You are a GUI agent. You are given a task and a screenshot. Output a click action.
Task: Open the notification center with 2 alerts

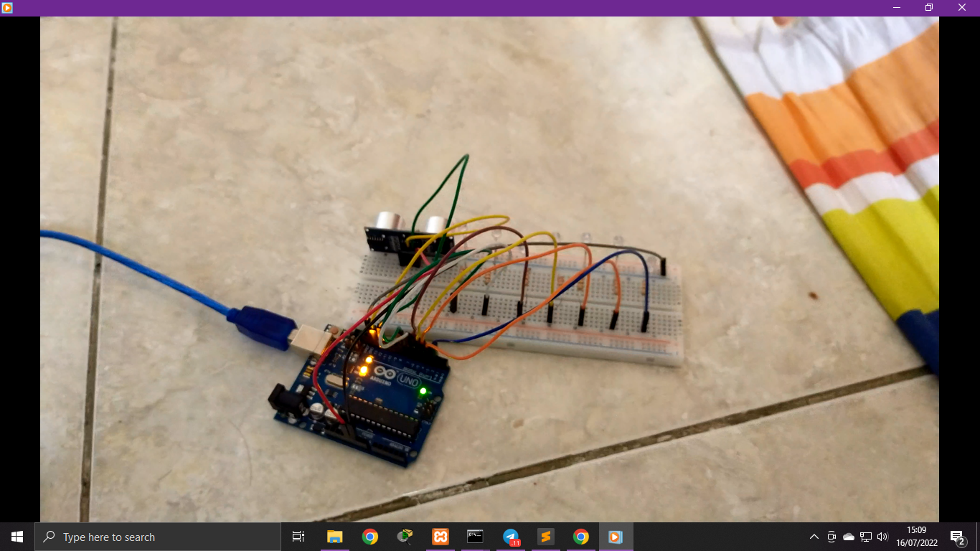(x=957, y=537)
